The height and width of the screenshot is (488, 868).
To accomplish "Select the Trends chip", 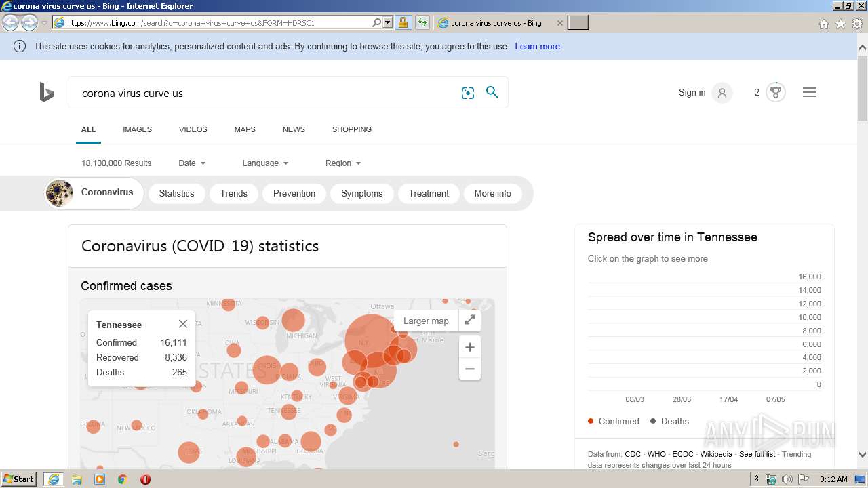I will 234,193.
